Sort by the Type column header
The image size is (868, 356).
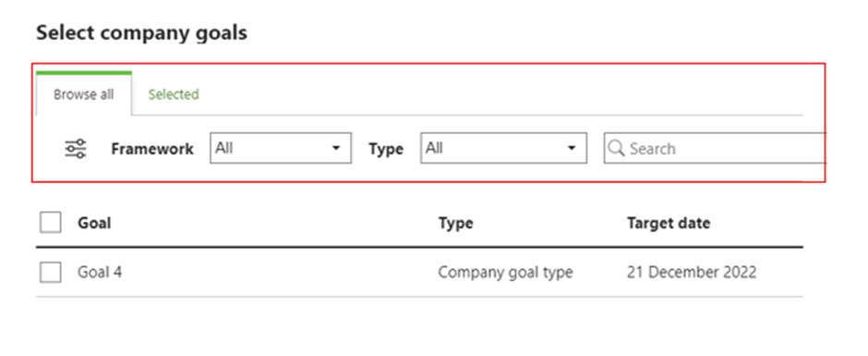coord(455,223)
